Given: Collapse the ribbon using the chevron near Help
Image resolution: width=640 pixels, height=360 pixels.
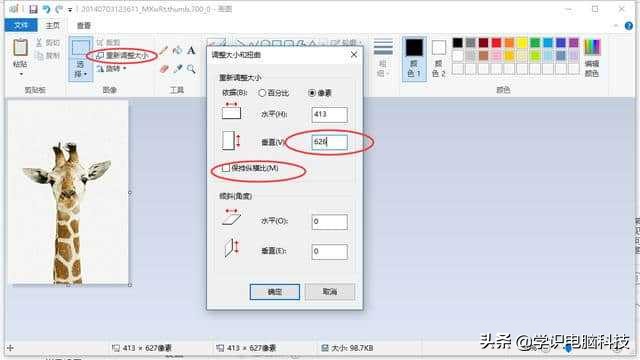Looking at the screenshot, I should pyautogui.click(x=616, y=26).
